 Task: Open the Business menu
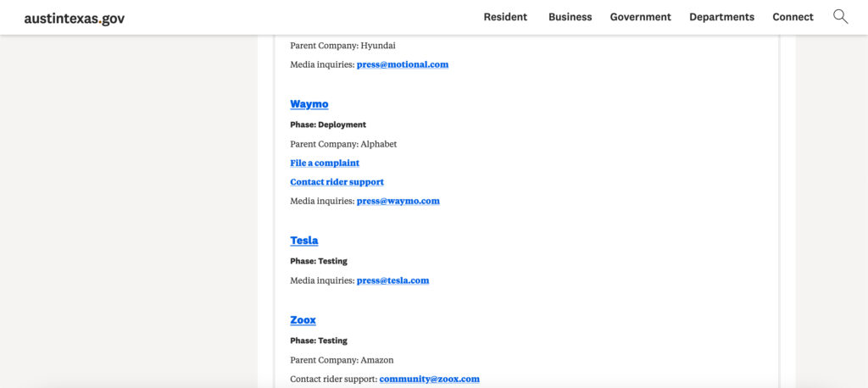(570, 17)
